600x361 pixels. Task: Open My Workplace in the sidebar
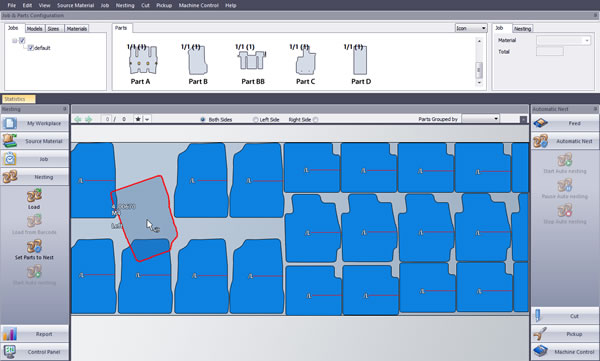click(34, 123)
